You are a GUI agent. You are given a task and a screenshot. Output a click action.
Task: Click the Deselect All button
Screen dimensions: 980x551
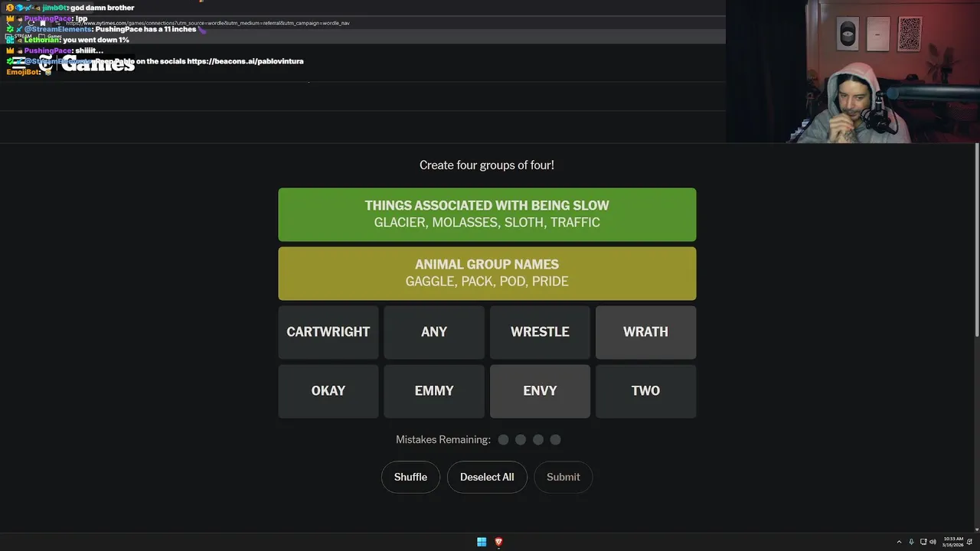pos(487,477)
